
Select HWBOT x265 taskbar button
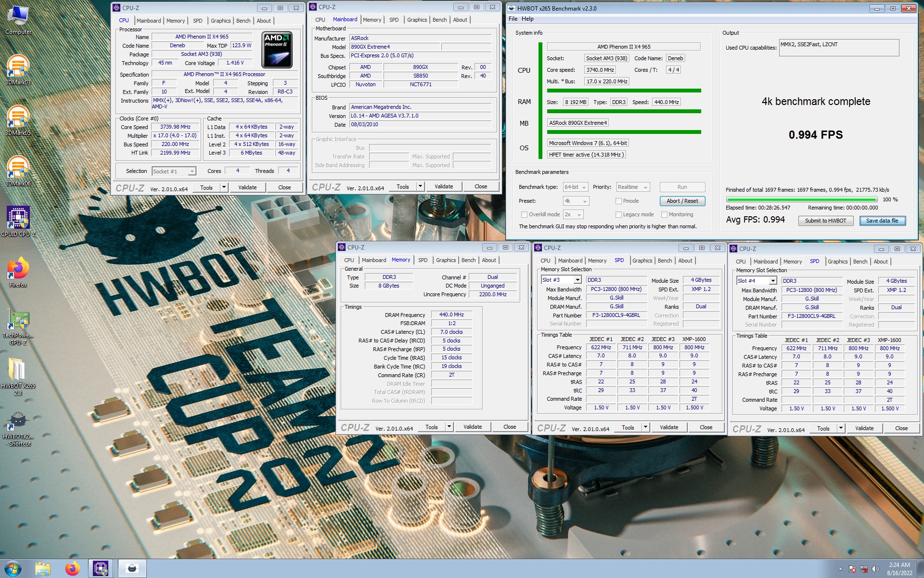131,569
